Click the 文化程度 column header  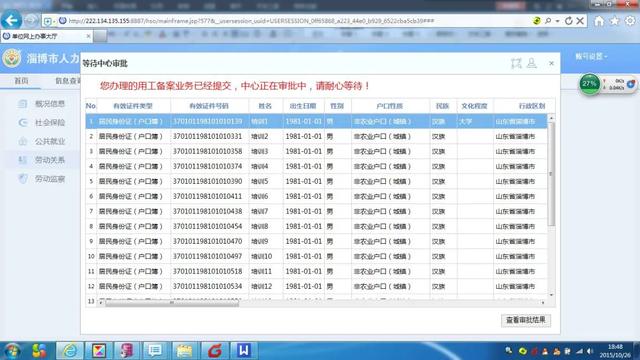[474, 106]
